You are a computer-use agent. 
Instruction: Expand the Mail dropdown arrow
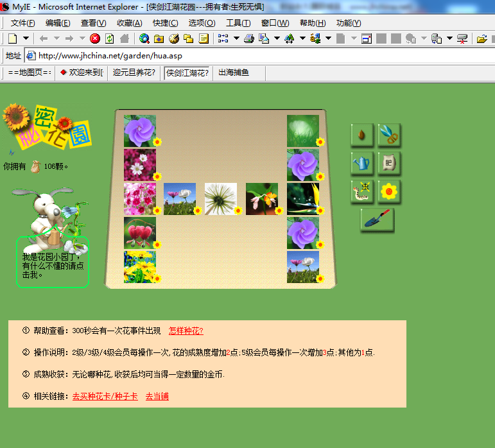(277, 38)
